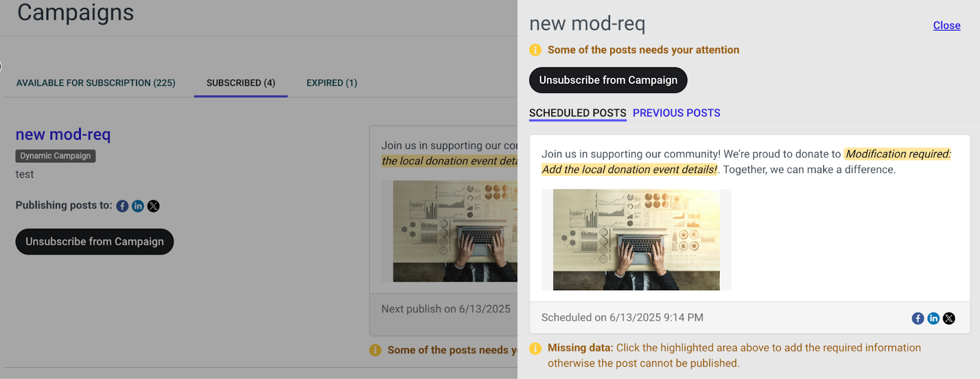Unsubscribe from Campaign in the campaign list

coord(94,242)
